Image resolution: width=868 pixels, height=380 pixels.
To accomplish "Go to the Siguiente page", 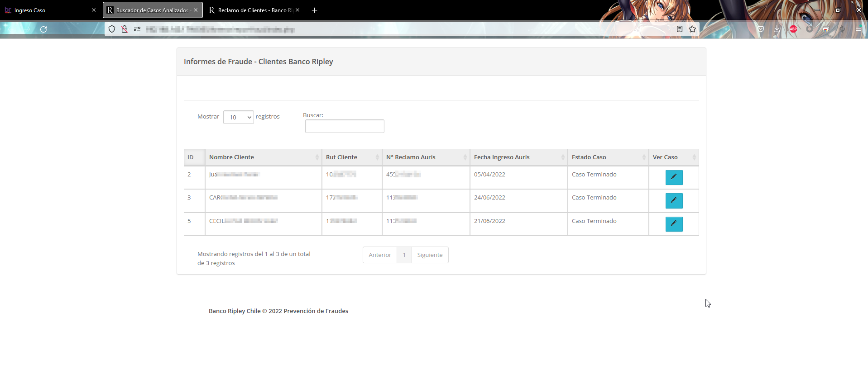I will pyautogui.click(x=430, y=255).
